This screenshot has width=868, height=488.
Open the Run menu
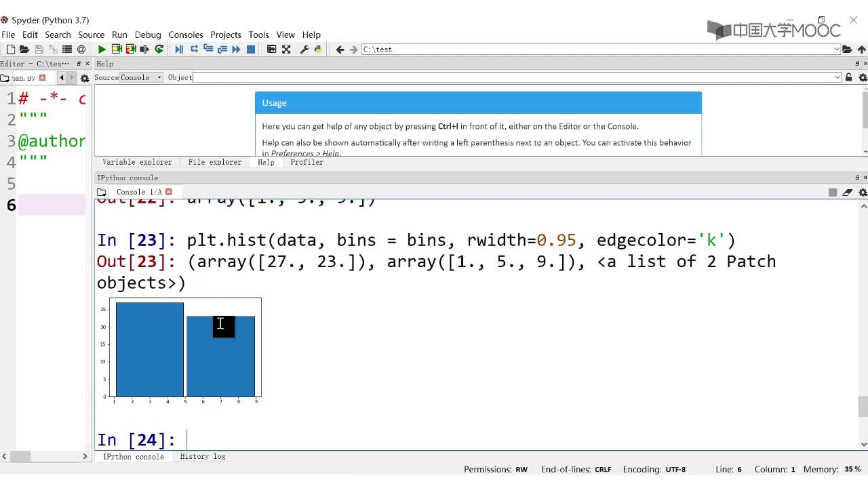(x=119, y=35)
